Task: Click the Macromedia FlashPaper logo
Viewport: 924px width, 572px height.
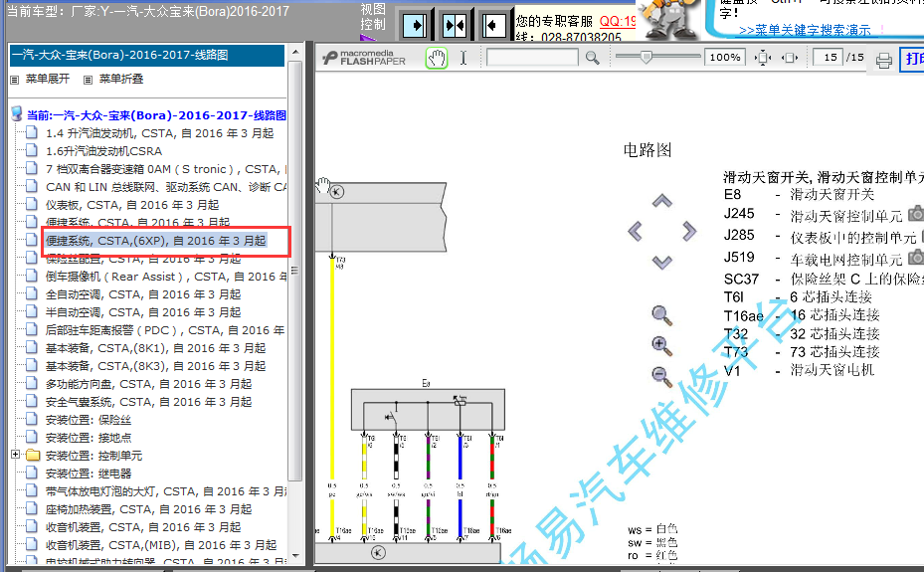Action: (x=364, y=57)
